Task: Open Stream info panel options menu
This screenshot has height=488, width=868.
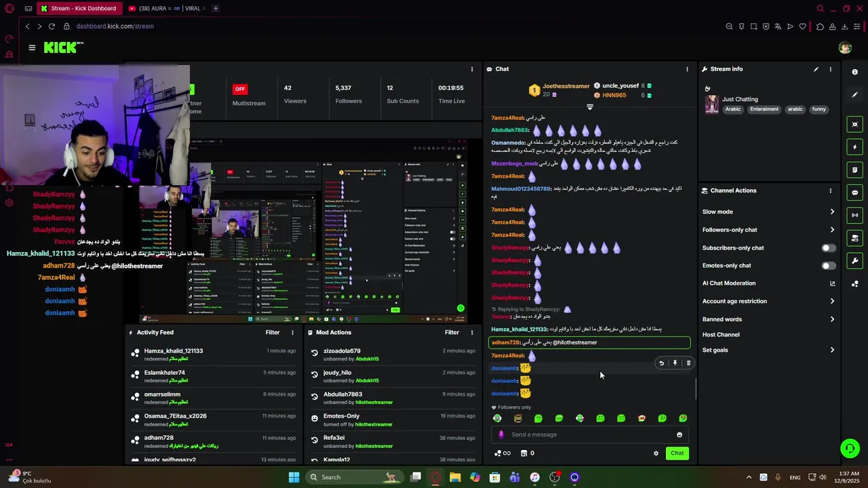Action: tap(830, 69)
